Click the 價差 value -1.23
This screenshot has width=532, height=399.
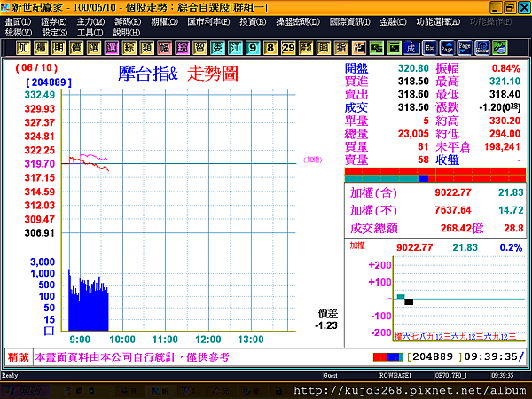[326, 325]
